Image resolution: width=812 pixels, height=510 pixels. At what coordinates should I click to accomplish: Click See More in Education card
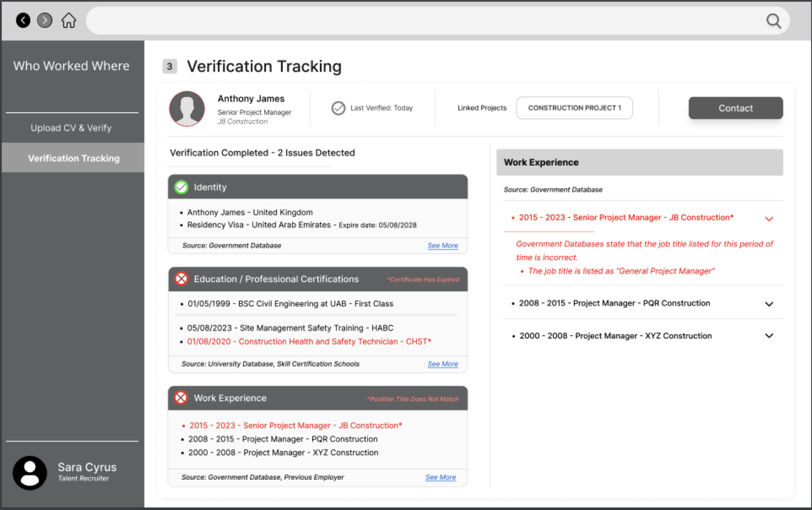tap(443, 364)
